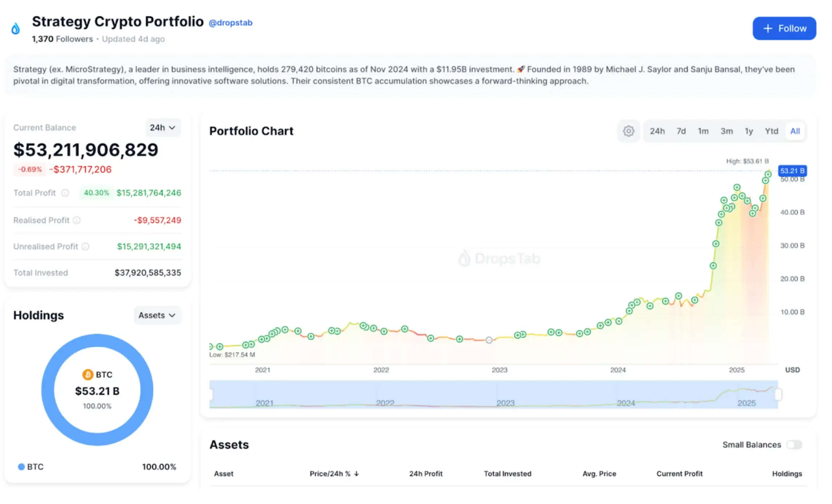The width and height of the screenshot is (832, 504).
Task: Open the 24h period dropdown above Current Balance
Action: [x=163, y=127]
